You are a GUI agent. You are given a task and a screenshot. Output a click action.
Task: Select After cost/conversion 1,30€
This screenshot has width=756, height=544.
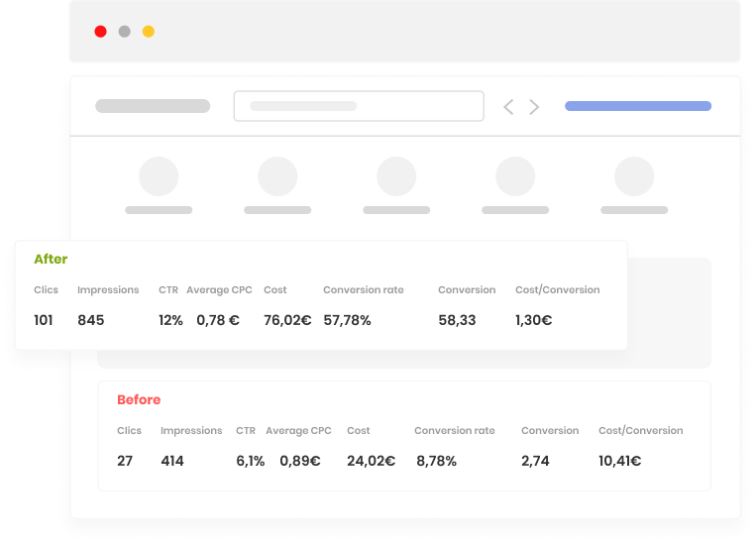click(x=534, y=320)
